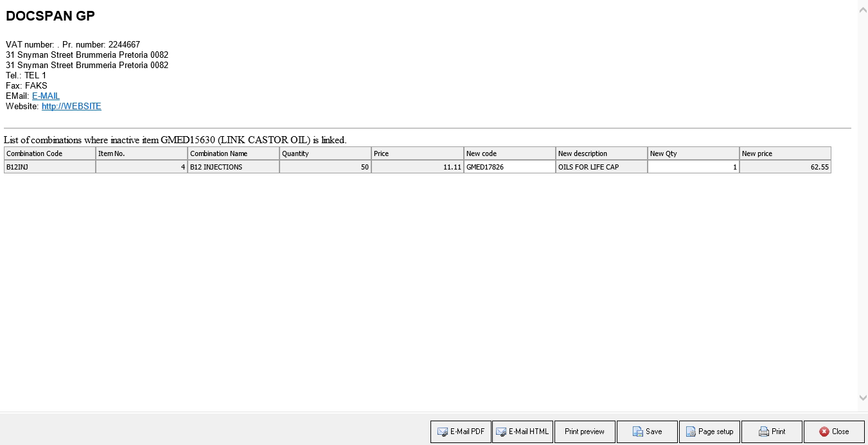Image resolution: width=868 pixels, height=445 pixels.
Task: Select the New description column header
Action: point(601,153)
